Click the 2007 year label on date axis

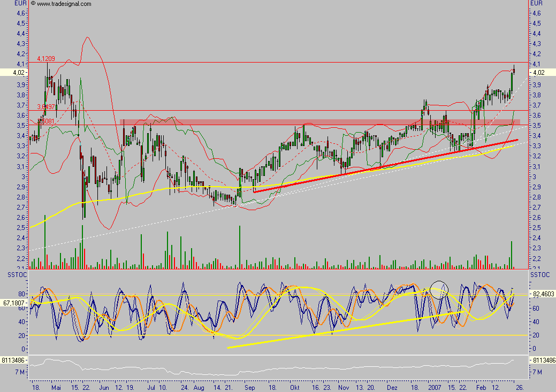435,387
